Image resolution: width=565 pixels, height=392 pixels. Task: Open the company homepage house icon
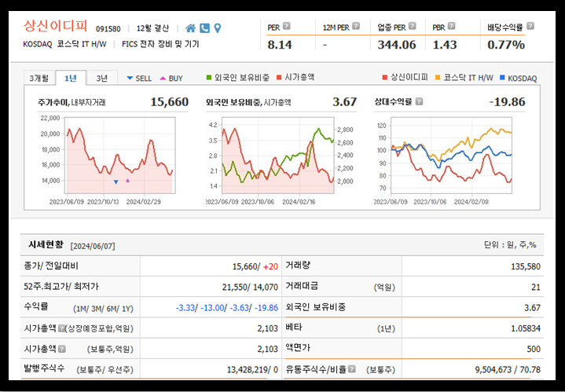tap(191, 28)
